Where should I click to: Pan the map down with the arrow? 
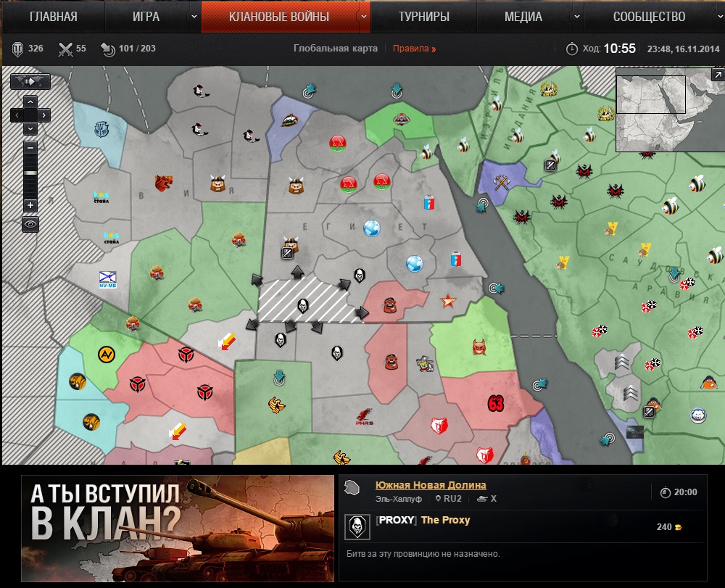pyautogui.click(x=30, y=128)
